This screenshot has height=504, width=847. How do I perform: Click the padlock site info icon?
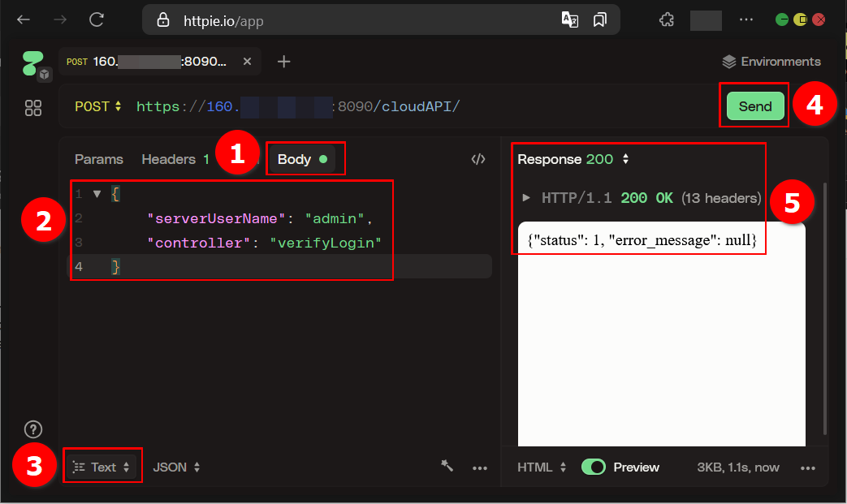[163, 20]
